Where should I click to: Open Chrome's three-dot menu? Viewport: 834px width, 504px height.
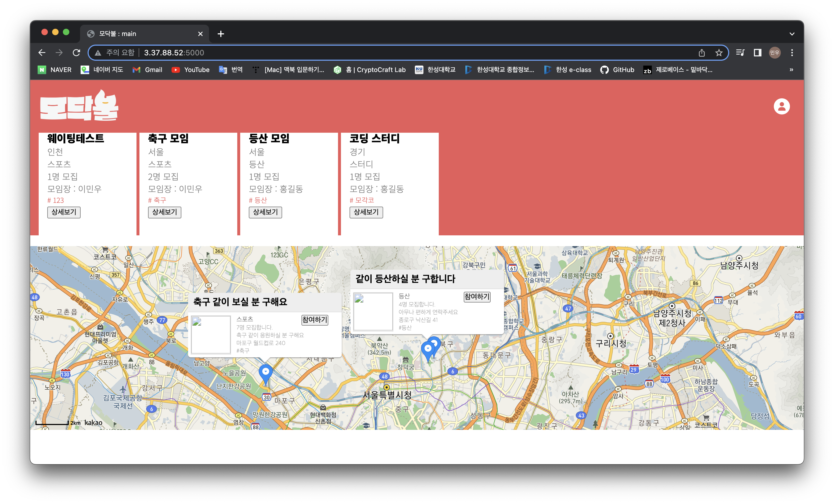tap(792, 52)
